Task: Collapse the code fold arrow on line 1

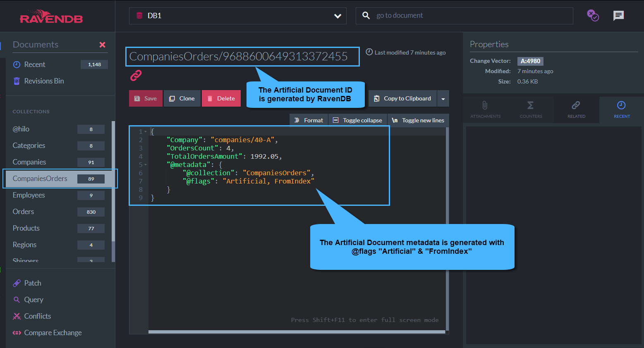Action: coord(146,132)
